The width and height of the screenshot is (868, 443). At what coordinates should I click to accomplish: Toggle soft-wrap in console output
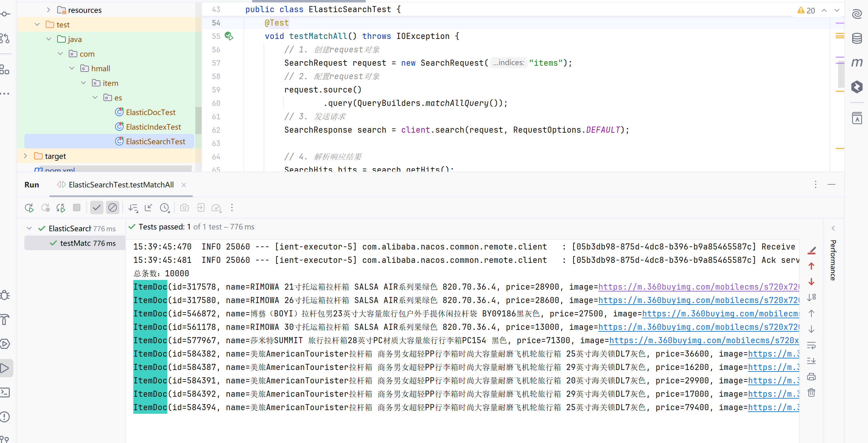811,345
